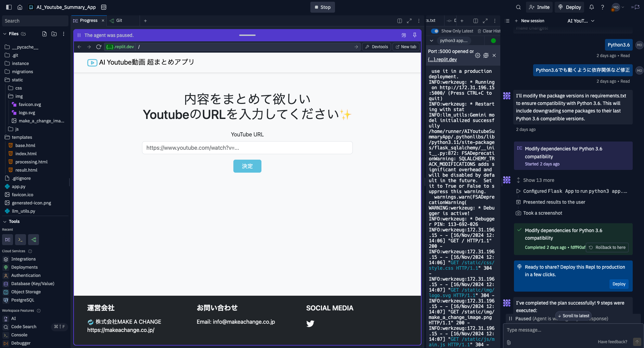
Task: Click the Twitter bird icon in footer
Action: pyautogui.click(x=310, y=324)
